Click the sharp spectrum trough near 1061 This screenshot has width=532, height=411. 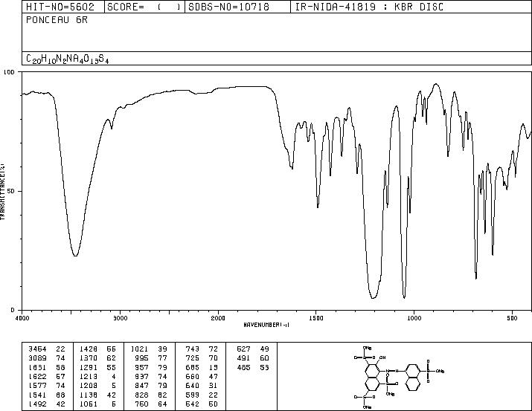404,297
